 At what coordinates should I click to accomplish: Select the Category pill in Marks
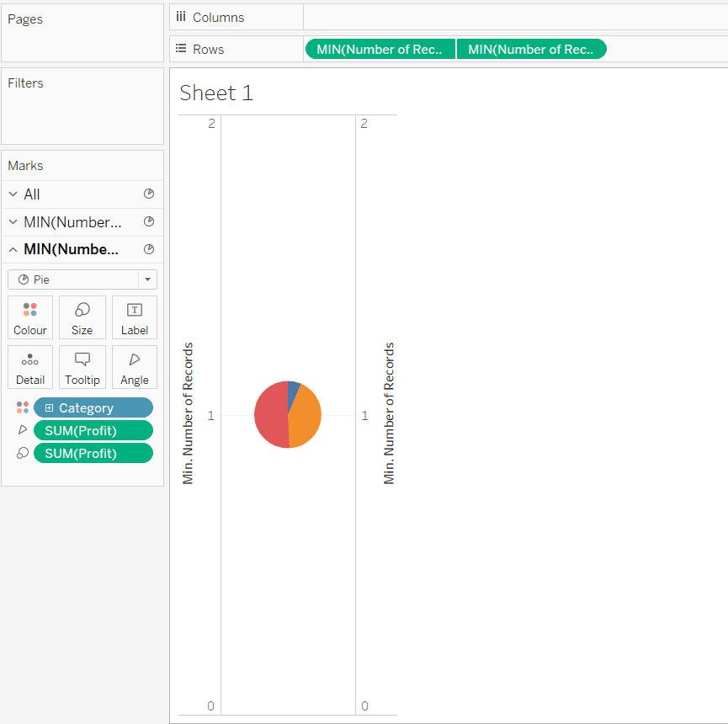[93, 407]
